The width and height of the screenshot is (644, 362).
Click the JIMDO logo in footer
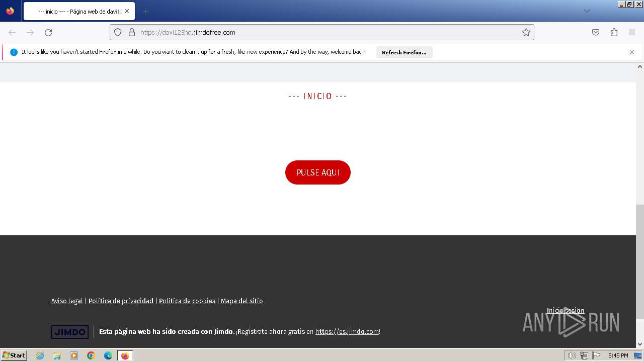(70, 332)
